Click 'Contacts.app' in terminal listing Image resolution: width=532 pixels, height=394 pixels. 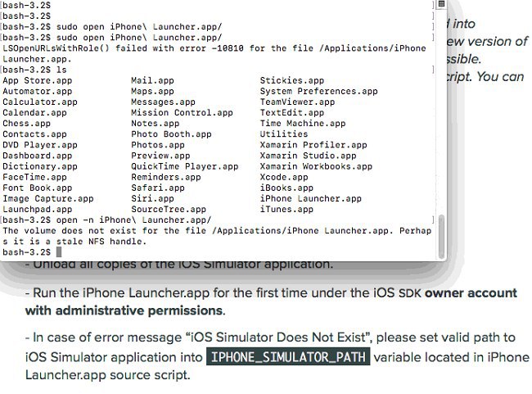pos(34,134)
